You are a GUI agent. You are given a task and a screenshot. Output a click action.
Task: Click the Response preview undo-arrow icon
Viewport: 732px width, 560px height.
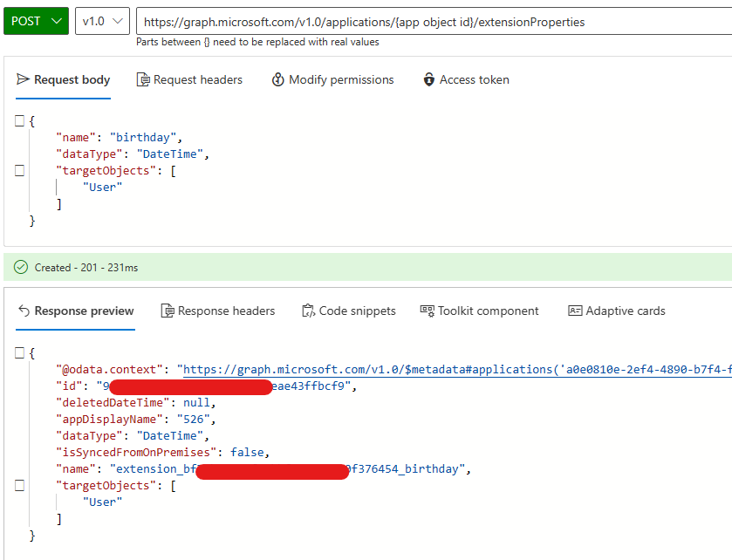pos(24,310)
